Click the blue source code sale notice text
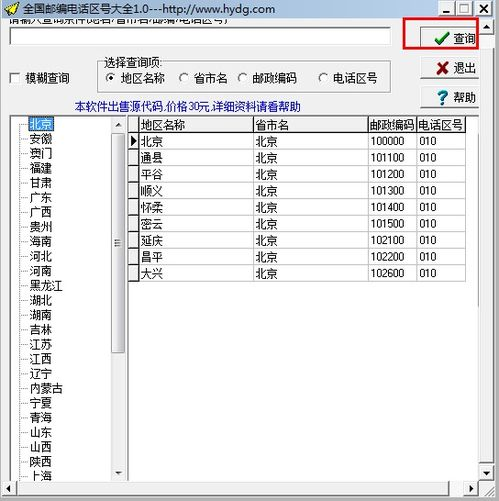The width and height of the screenshot is (499, 501). [x=188, y=107]
